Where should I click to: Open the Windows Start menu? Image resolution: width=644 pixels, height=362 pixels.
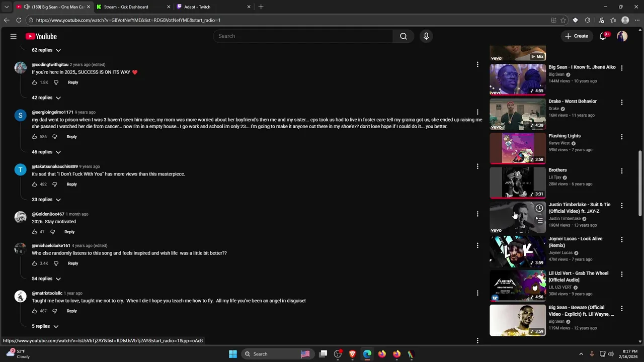point(233,354)
